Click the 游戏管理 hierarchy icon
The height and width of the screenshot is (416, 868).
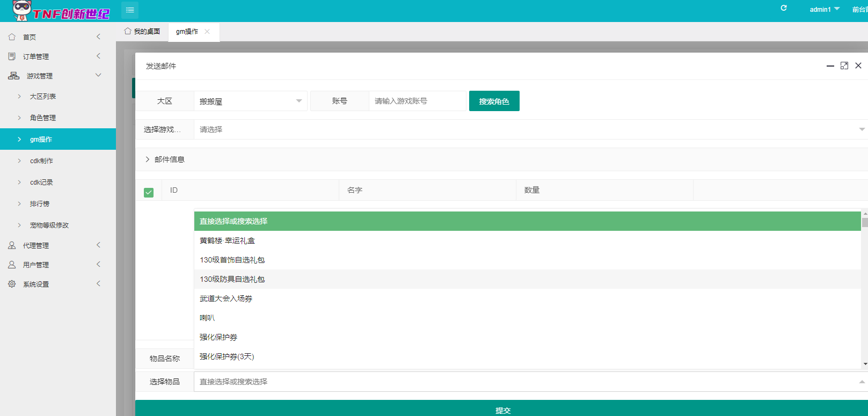click(x=13, y=76)
